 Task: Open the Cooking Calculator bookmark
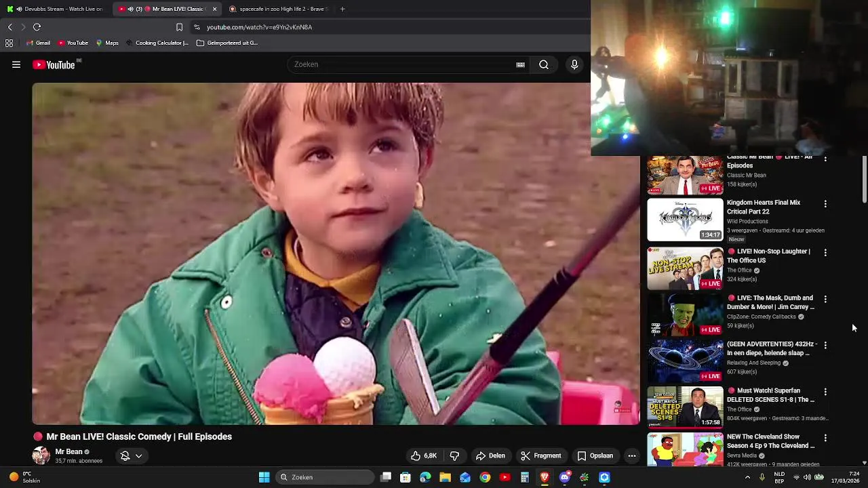[157, 43]
